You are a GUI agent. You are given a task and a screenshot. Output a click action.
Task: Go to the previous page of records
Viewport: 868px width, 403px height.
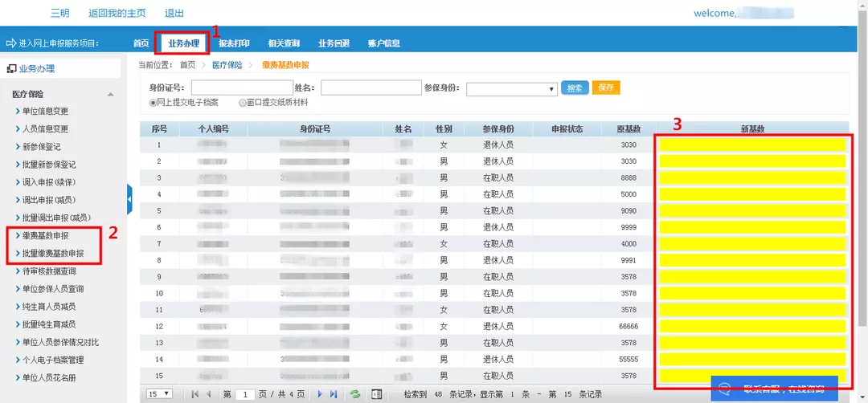209,394
